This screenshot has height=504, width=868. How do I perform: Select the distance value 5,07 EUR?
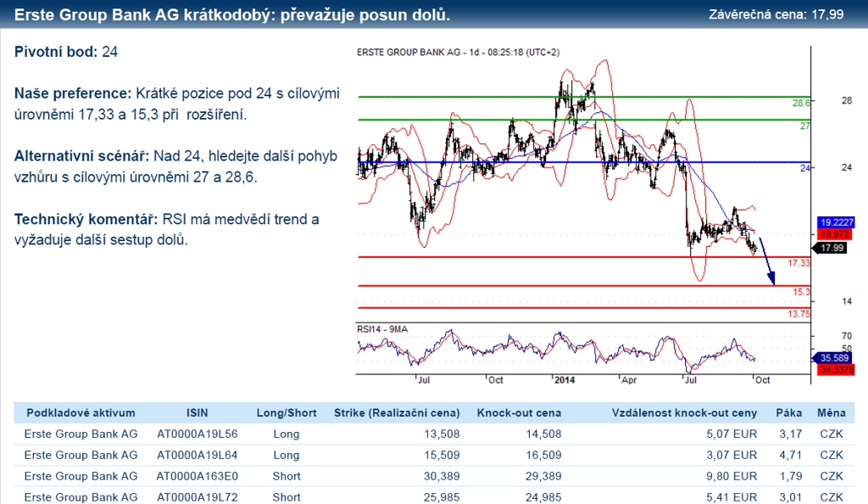click(x=732, y=434)
